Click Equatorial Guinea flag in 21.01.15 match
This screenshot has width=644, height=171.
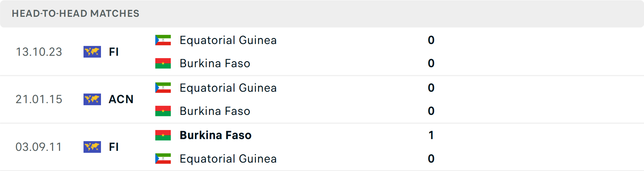163,88
